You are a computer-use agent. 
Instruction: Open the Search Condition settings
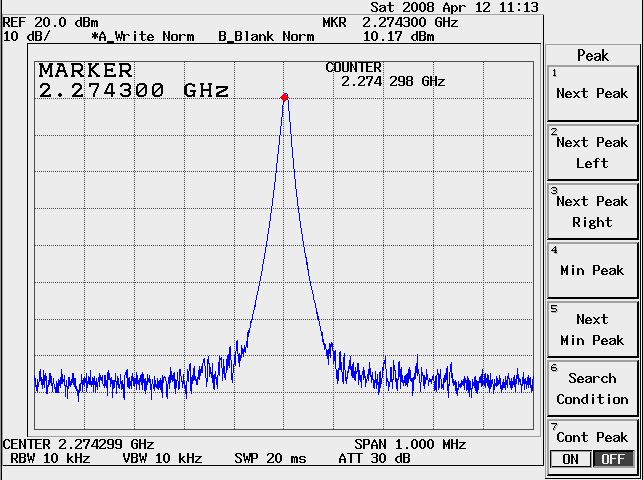pos(592,388)
